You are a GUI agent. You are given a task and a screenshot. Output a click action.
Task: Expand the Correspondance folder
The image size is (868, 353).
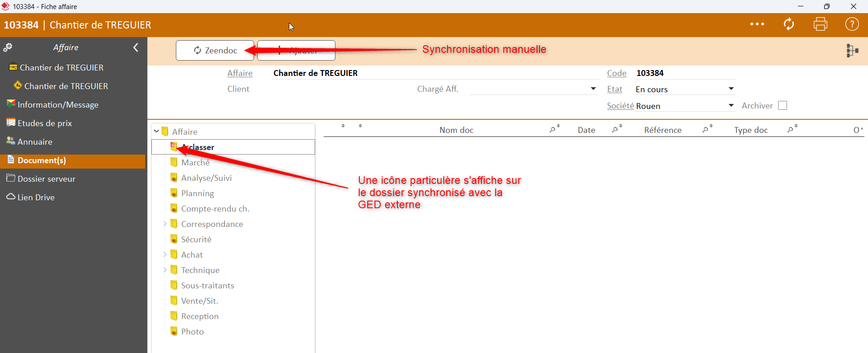pyautogui.click(x=165, y=224)
